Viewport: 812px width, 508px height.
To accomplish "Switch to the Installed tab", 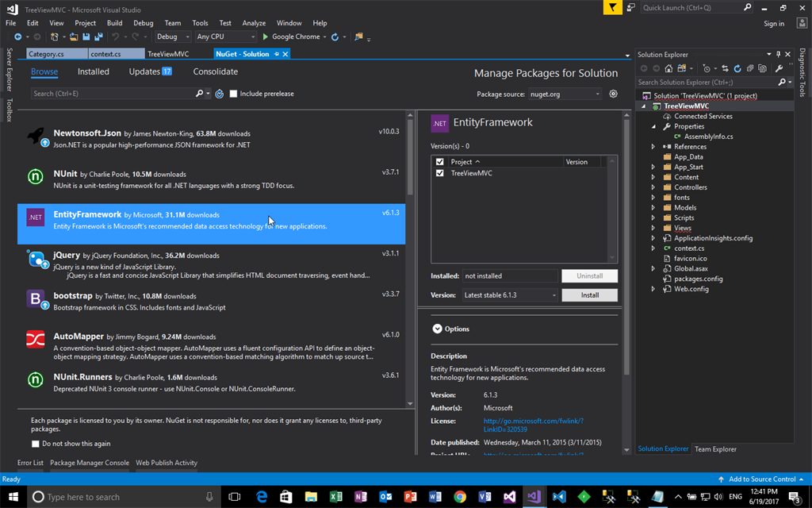I will point(93,71).
